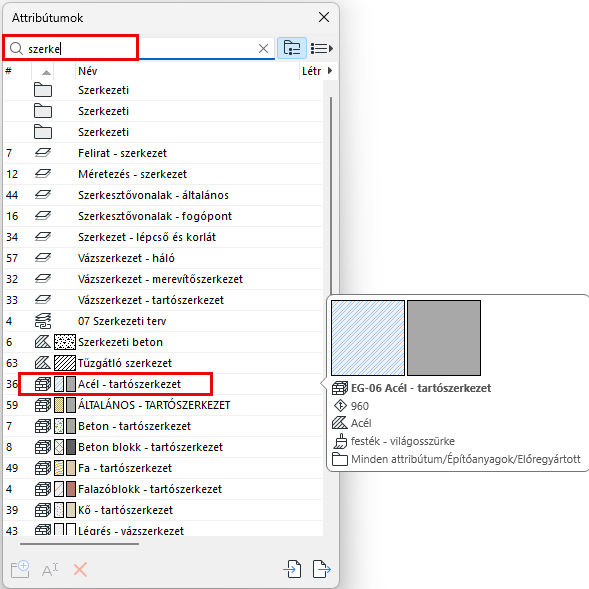Click fill type icon of Tűzgátló szerkezet row
Viewport: 589px width, 589px height.
(x=43, y=363)
